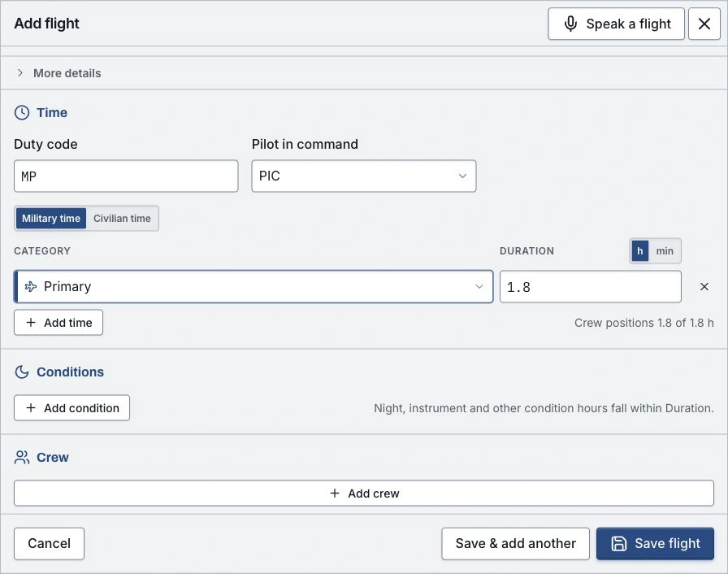This screenshot has width=728, height=574.
Task: Click the Night, instrument condition hours note
Action: pos(544,408)
